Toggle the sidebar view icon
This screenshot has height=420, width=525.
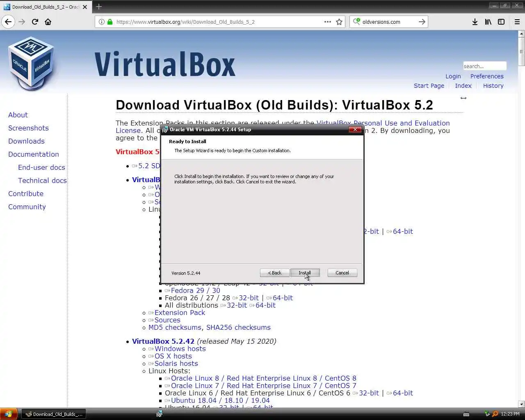click(x=501, y=22)
